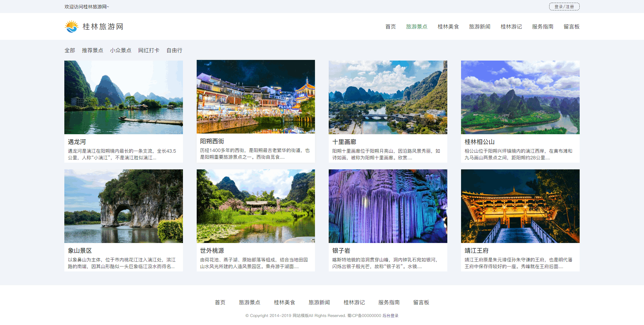644x325 pixels.
Task: Select the 全部 category filter
Action: [x=70, y=50]
